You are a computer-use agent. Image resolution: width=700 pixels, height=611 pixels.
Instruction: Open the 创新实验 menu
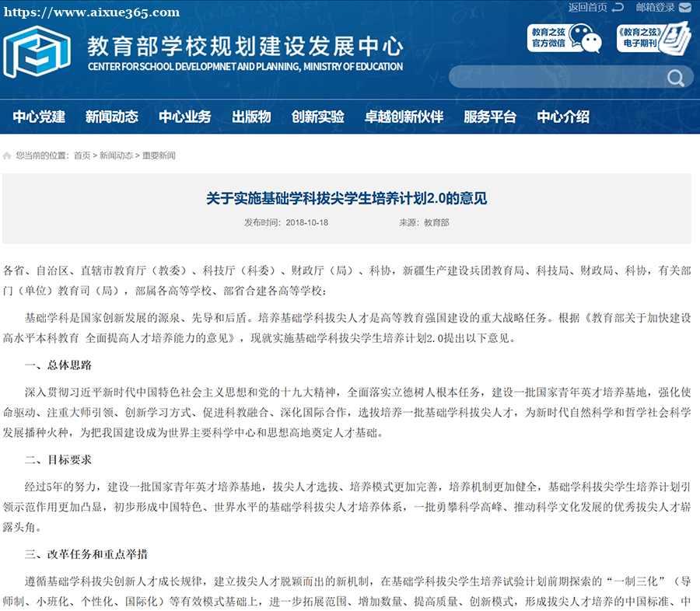[318, 117]
